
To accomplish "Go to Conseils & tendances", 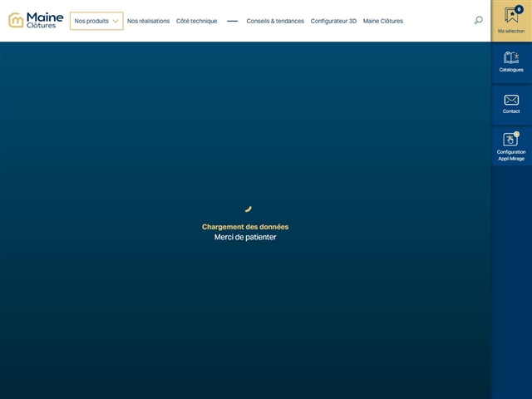I will click(x=275, y=21).
